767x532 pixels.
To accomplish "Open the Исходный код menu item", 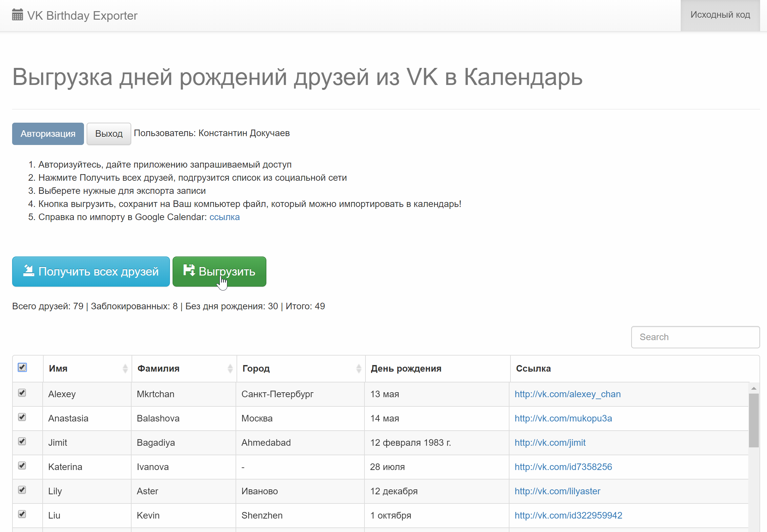I will pos(720,15).
